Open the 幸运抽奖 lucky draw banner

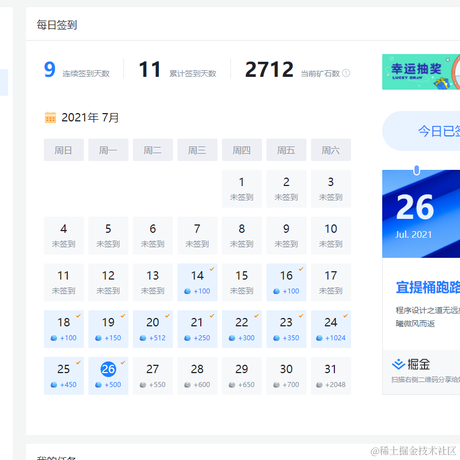coord(421,72)
